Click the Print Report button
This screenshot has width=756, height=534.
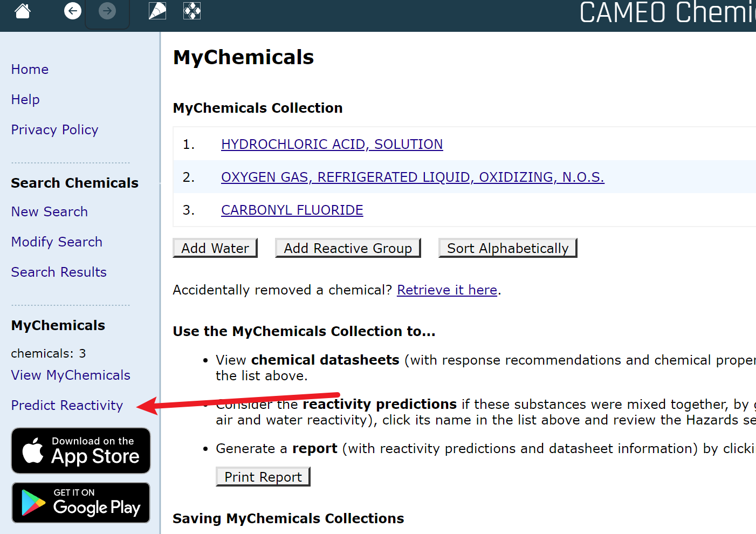click(x=263, y=477)
